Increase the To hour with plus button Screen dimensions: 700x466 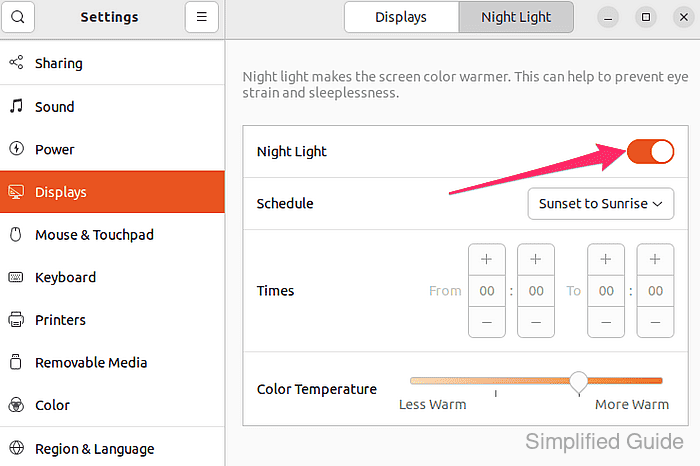click(606, 259)
